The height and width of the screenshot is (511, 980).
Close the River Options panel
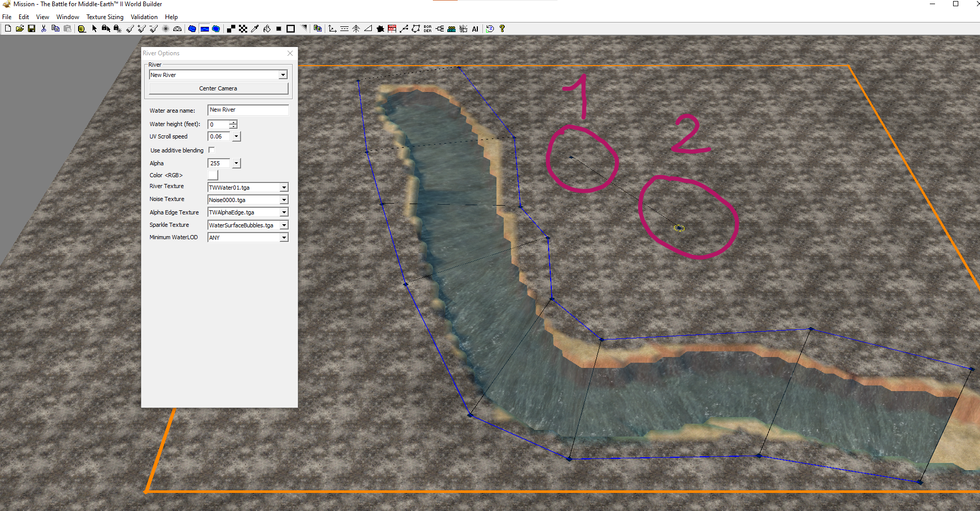tap(290, 53)
